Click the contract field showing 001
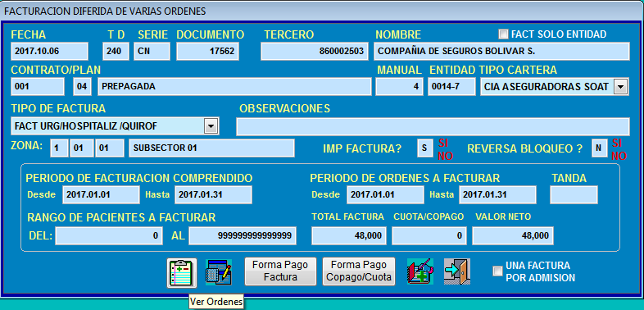Screen dimensions: 644x310 (38, 87)
